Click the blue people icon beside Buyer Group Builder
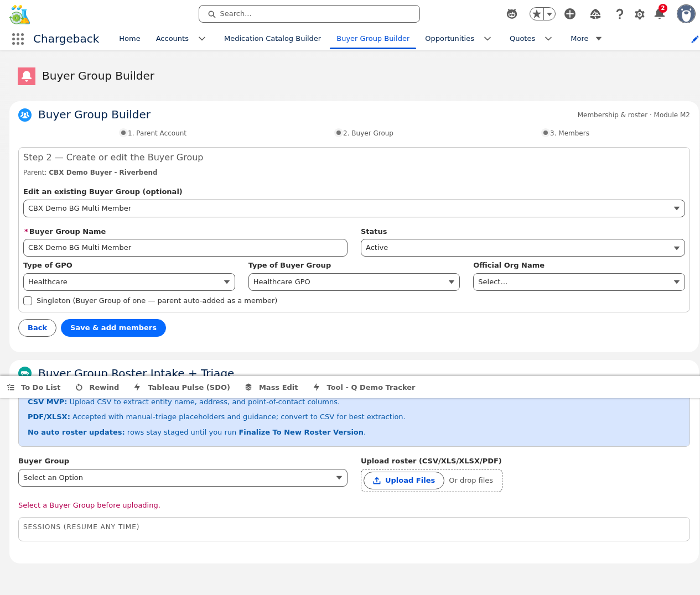700x595 pixels. [x=25, y=115]
